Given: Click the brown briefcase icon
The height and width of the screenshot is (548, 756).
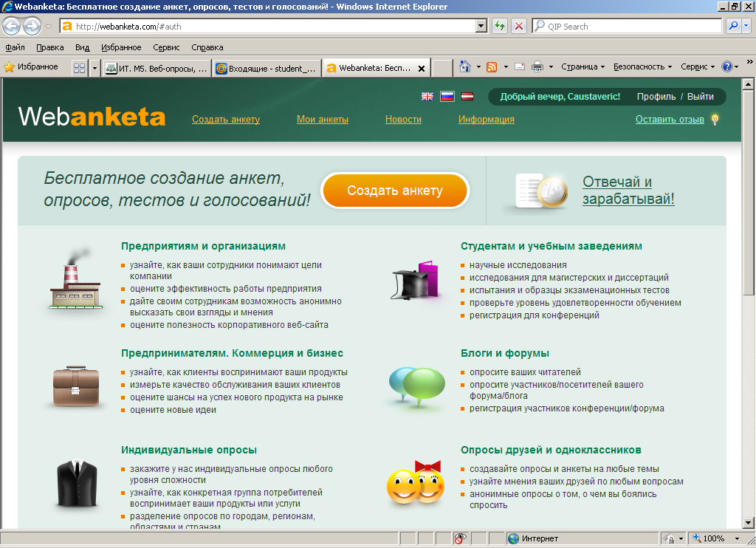Looking at the screenshot, I should pos(76,386).
